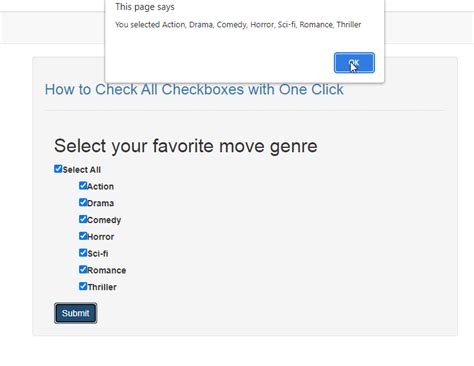Open the "How to Check All Checkboxes" heading link
Image resolution: width=474 pixels, height=366 pixels.
click(194, 89)
